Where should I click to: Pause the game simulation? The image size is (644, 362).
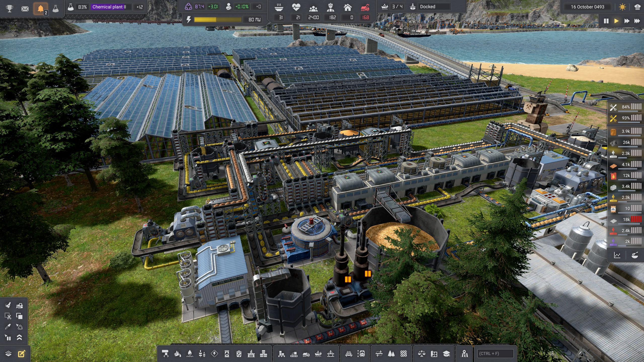click(606, 21)
